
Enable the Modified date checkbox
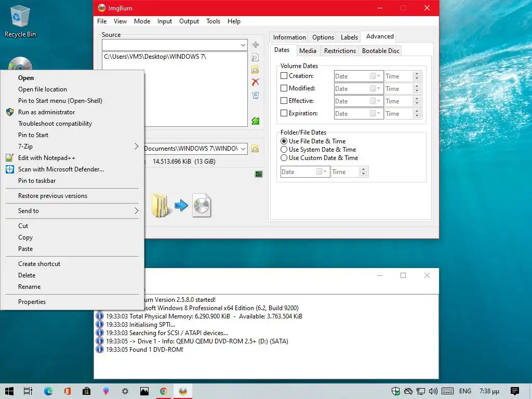tap(284, 88)
